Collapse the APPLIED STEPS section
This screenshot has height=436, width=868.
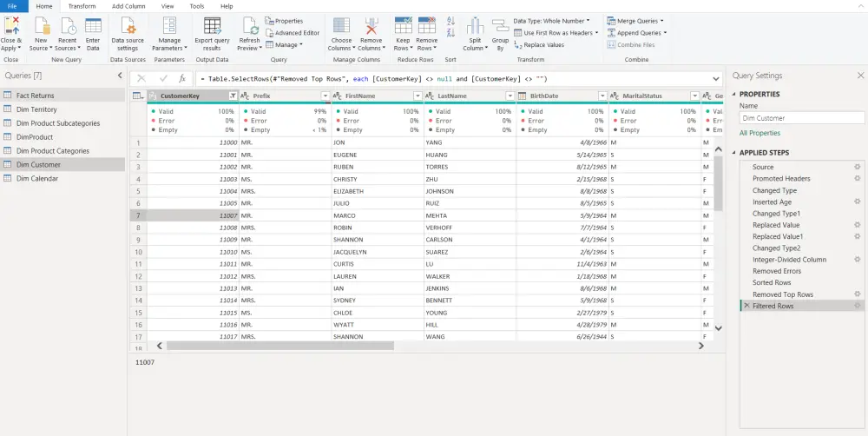pyautogui.click(x=734, y=153)
